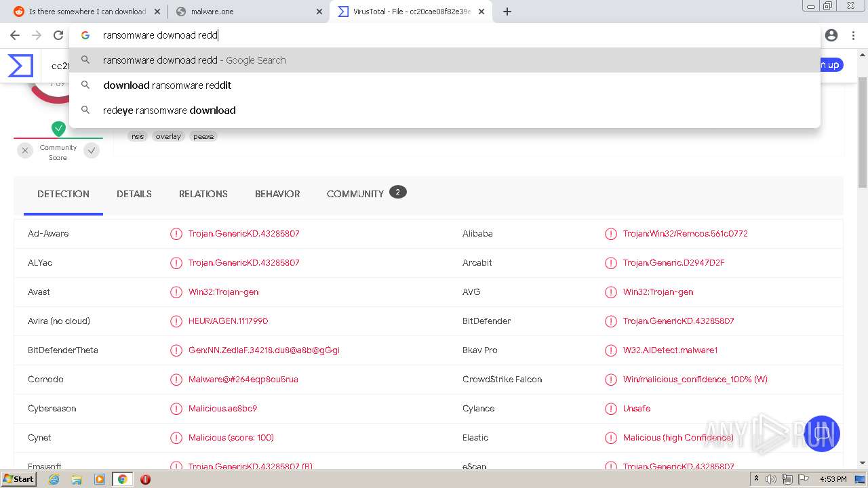868x488 pixels.
Task: Switch to Chrome in the taskbar
Action: click(123, 479)
